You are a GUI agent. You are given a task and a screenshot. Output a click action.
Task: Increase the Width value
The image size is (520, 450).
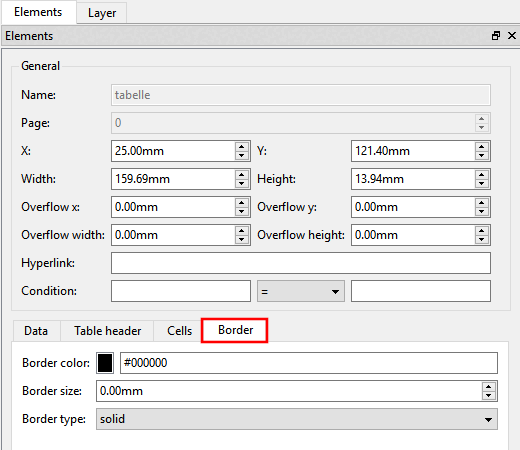242,175
